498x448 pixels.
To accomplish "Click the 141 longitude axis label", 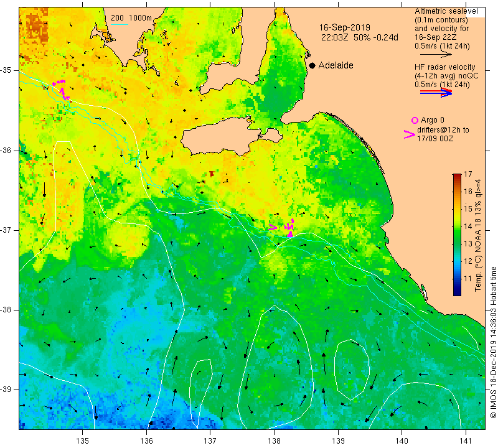I will 466,441.
